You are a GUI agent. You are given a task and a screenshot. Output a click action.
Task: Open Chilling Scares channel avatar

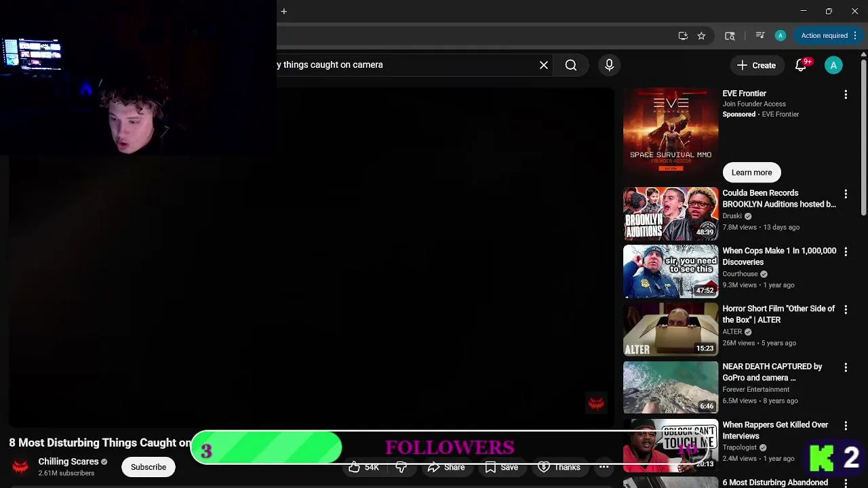[x=20, y=466]
